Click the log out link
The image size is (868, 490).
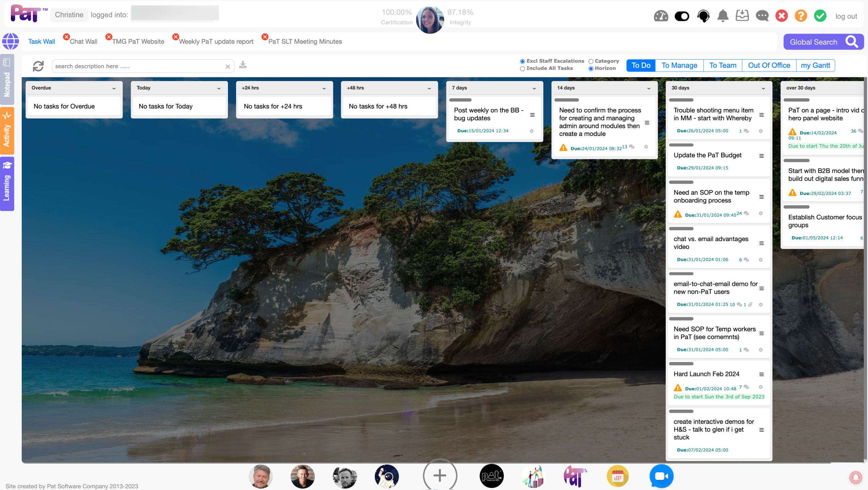tap(846, 16)
